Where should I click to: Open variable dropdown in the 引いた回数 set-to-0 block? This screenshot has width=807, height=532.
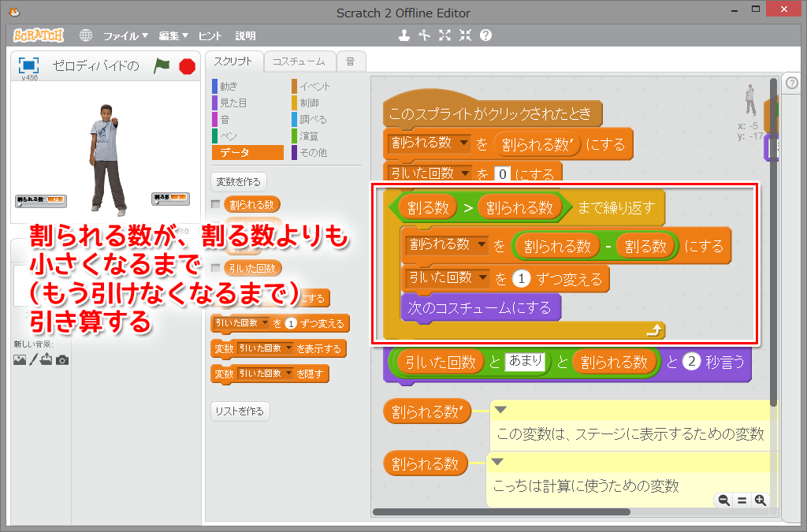pyautogui.click(x=465, y=173)
